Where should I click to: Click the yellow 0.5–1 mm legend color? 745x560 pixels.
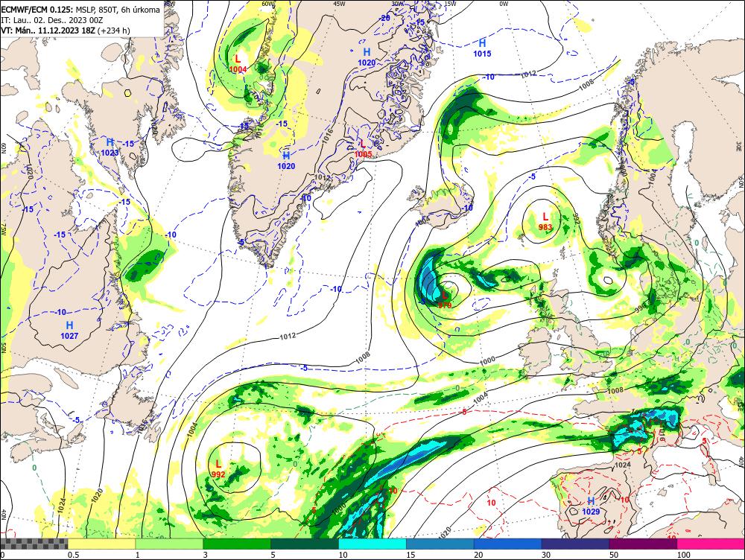pyautogui.click(x=101, y=544)
